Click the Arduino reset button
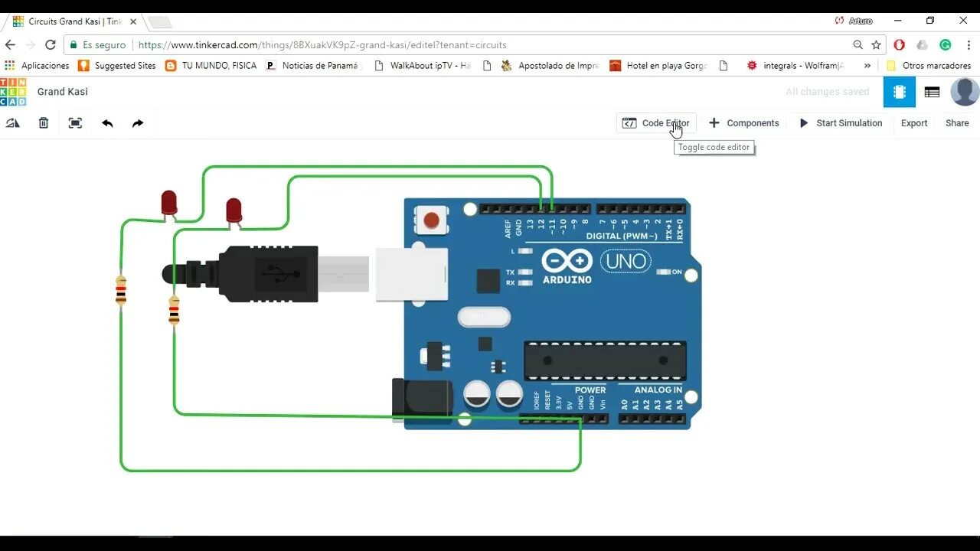Screen dimensions: 980x551 [431, 220]
